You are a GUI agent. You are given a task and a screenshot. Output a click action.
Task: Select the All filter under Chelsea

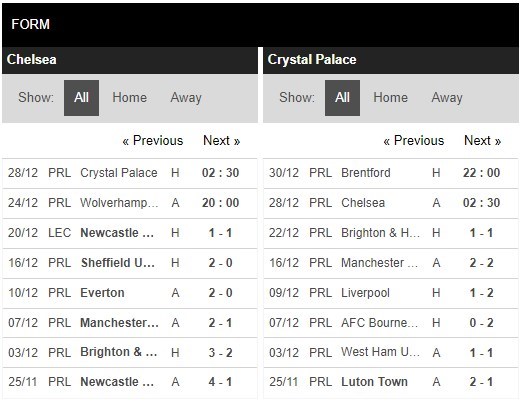[x=81, y=98]
